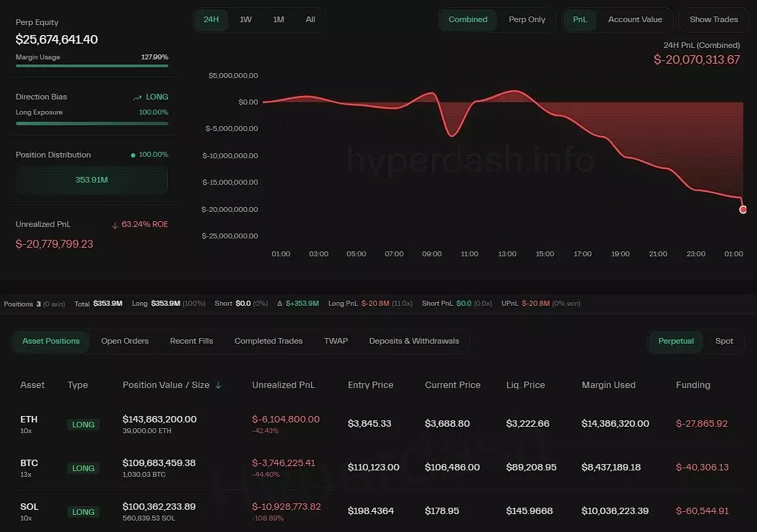757x532 pixels.
Task: Click the green Position Distribution dot
Action: (133, 155)
